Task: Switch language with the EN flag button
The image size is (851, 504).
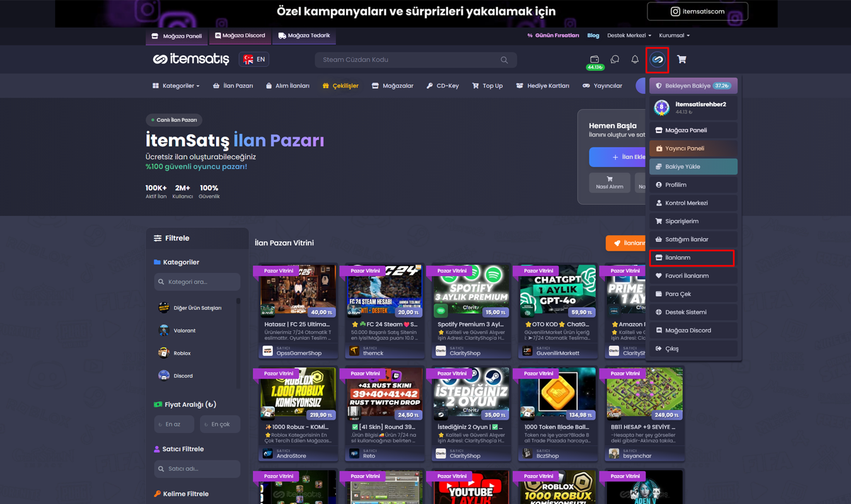Action: [x=254, y=59]
